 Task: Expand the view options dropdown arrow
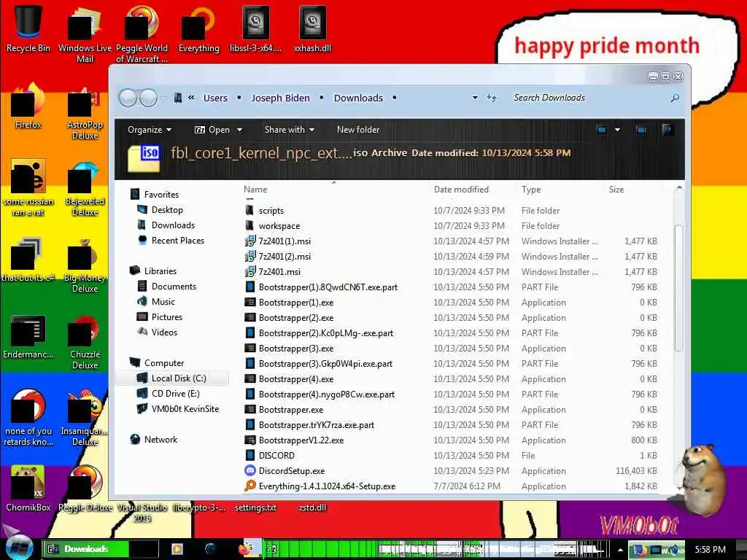point(617,130)
